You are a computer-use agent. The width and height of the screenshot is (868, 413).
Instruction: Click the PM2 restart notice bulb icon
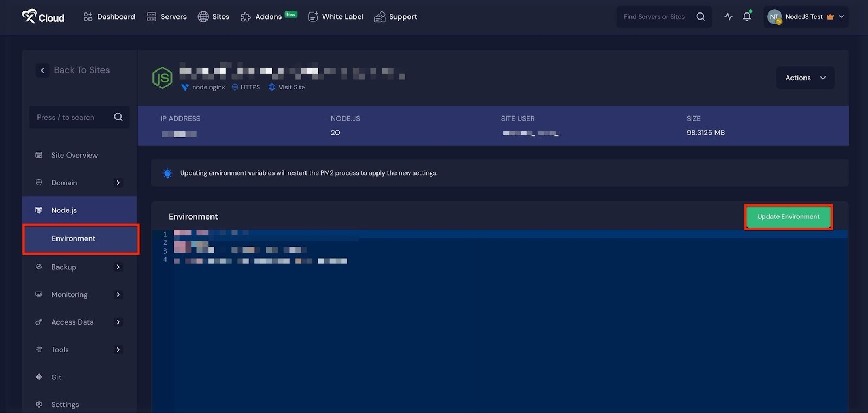click(x=168, y=173)
